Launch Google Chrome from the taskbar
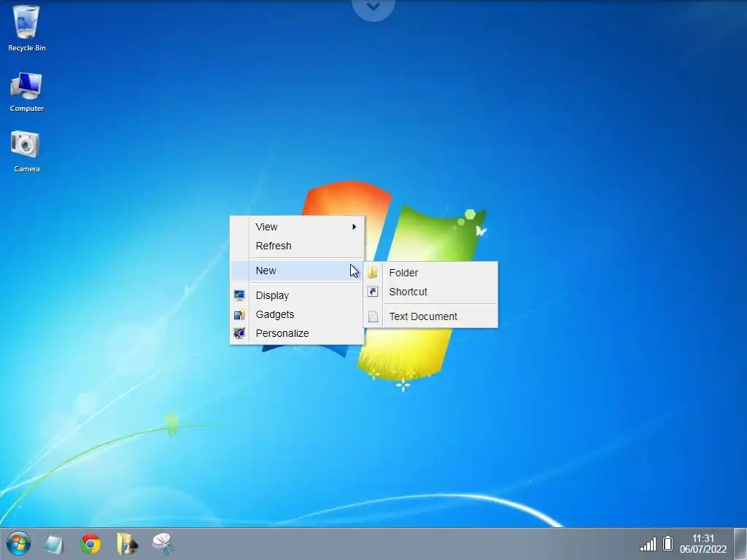Screen dimensions: 747x560 (90, 544)
